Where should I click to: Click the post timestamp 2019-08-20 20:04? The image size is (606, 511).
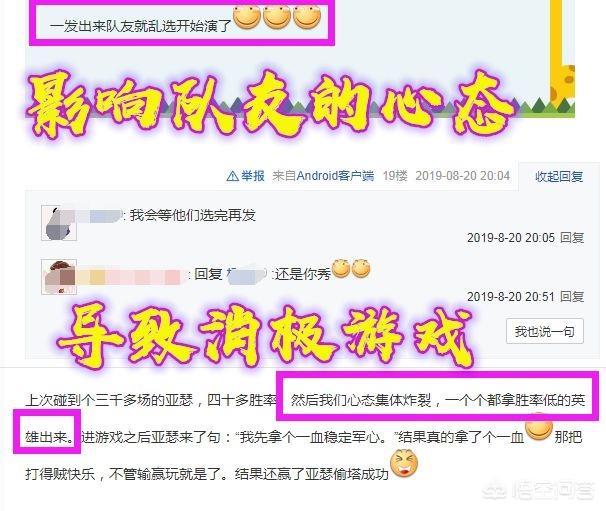point(463,176)
